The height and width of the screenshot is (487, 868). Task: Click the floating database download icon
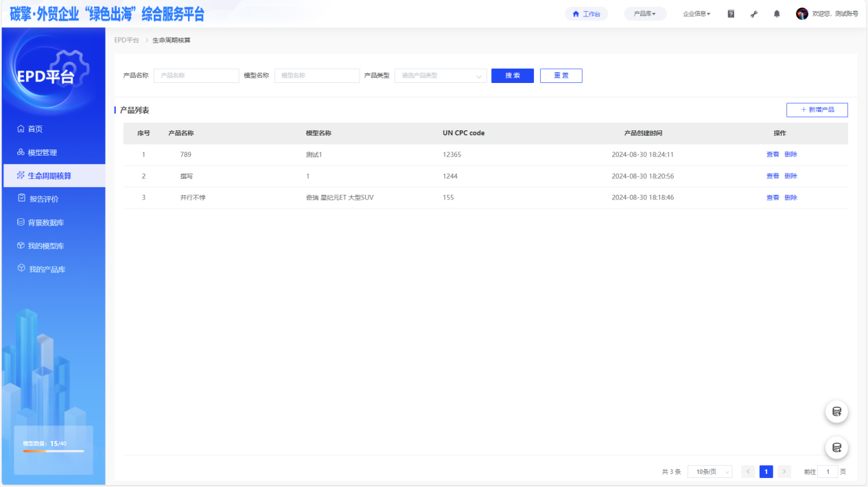pos(836,448)
